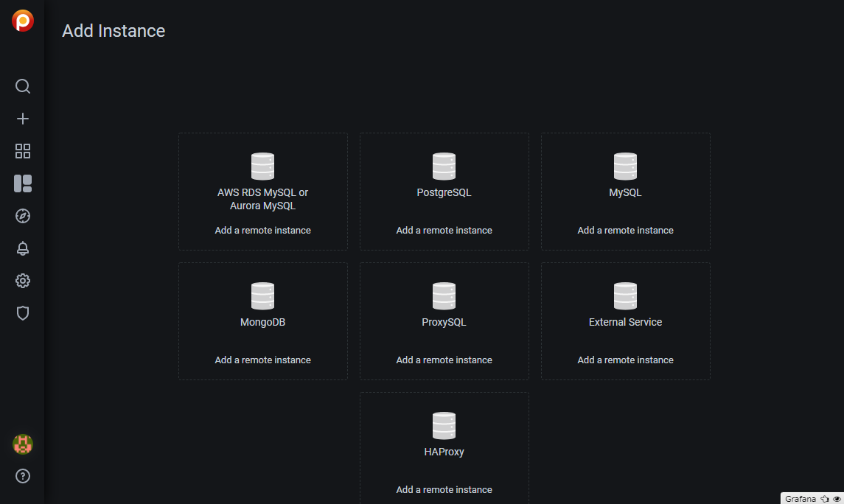Click the ProxySQL database icon
Viewport: 844px width, 504px height.
coord(444,295)
